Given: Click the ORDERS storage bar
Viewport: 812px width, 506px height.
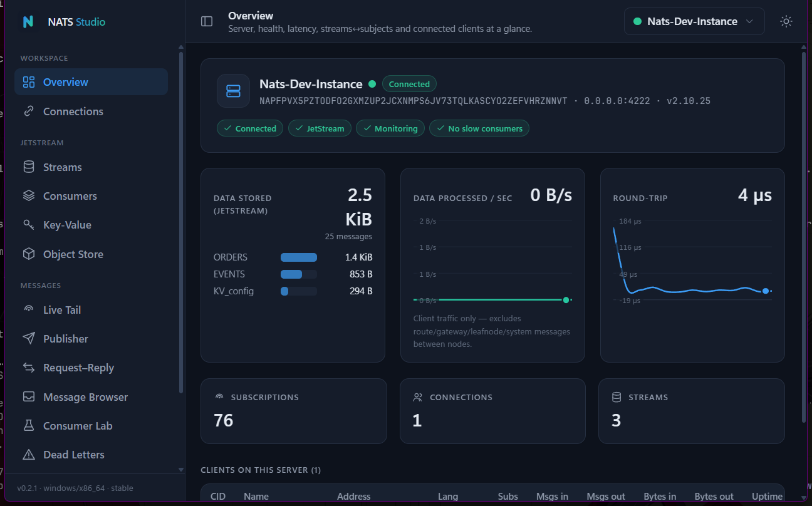Looking at the screenshot, I should (299, 257).
